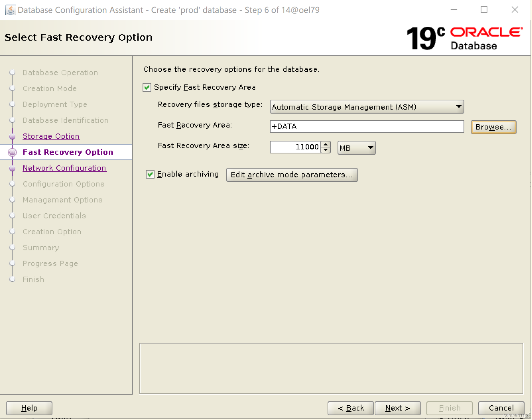Click the Creation Mode step label
The width and height of the screenshot is (532, 420).
pyautogui.click(x=50, y=88)
